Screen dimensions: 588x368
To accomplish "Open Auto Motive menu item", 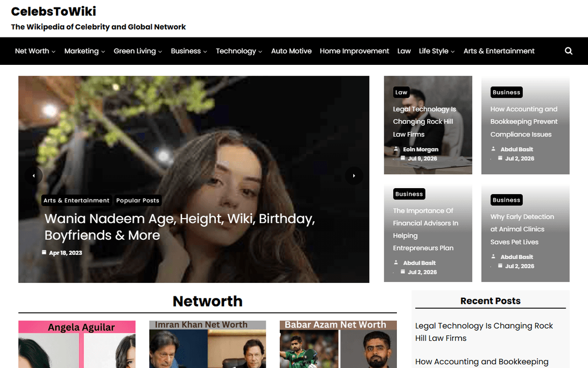I will 291,51.
